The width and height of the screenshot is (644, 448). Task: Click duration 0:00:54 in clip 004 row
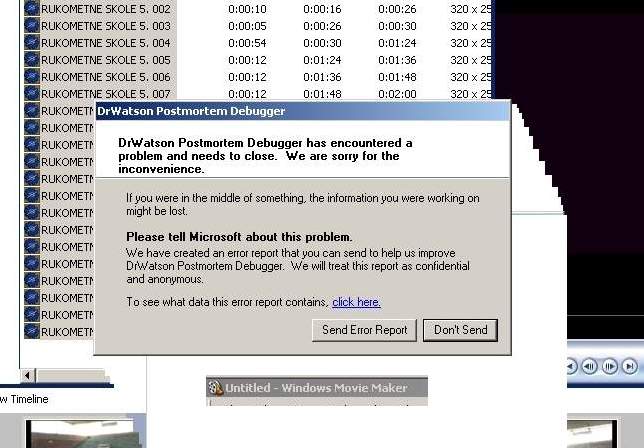pos(247,43)
